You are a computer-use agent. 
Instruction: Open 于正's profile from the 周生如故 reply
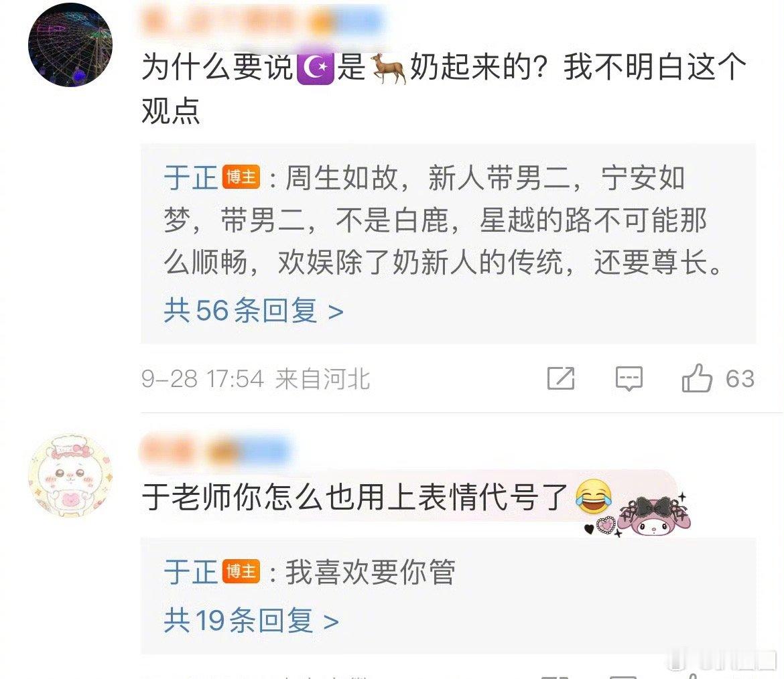click(190, 178)
